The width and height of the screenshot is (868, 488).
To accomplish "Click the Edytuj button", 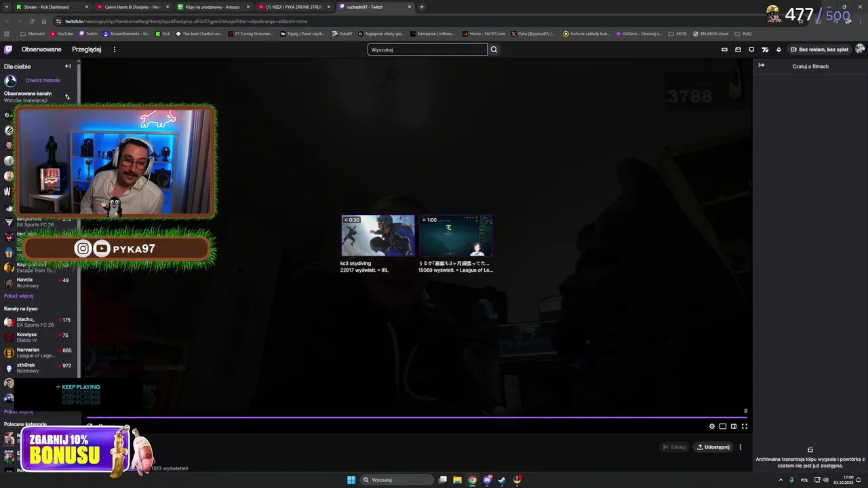I will (675, 447).
